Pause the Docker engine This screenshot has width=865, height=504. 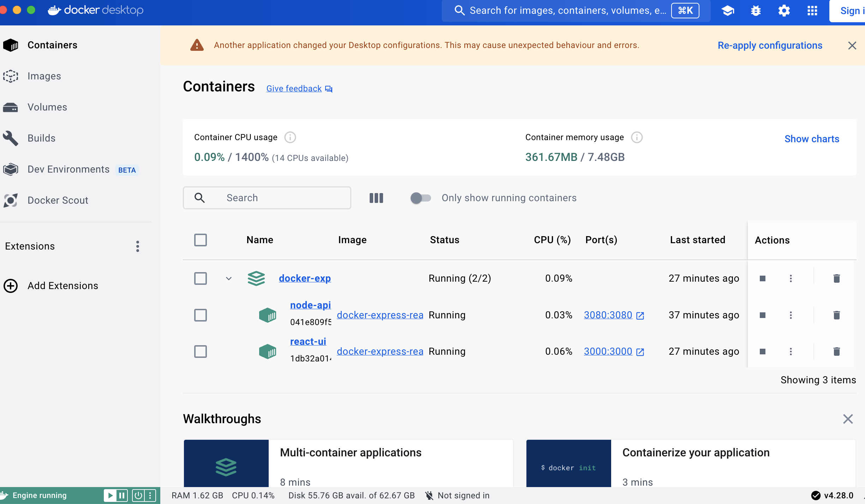pos(122,496)
